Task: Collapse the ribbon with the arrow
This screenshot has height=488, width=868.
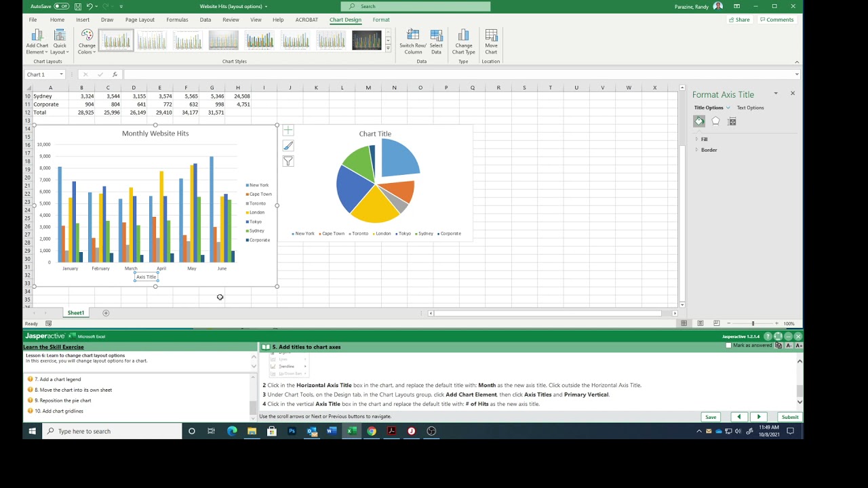Action: tap(797, 62)
